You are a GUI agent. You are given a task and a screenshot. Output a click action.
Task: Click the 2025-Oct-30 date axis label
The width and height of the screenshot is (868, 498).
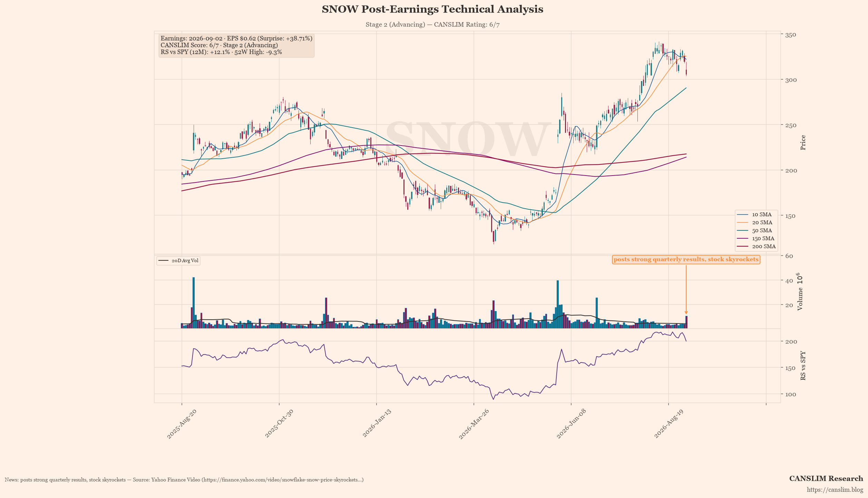click(279, 424)
